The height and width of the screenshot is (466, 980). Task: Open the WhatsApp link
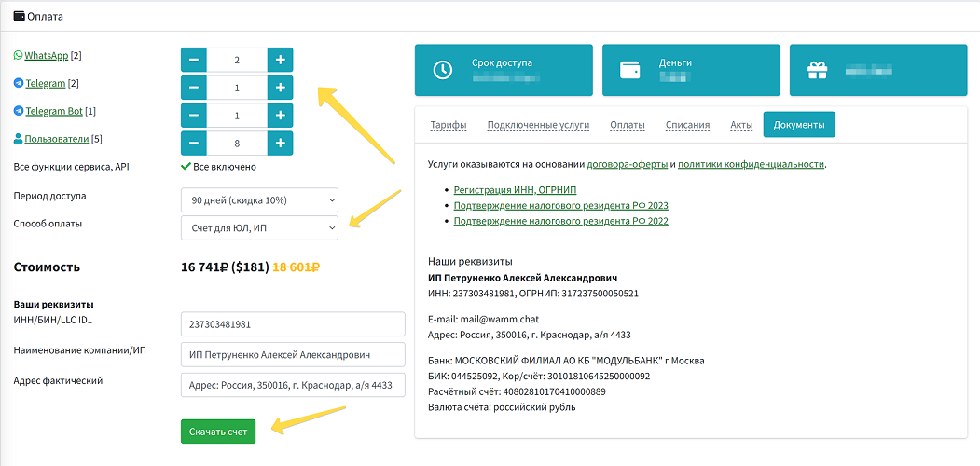[47, 55]
